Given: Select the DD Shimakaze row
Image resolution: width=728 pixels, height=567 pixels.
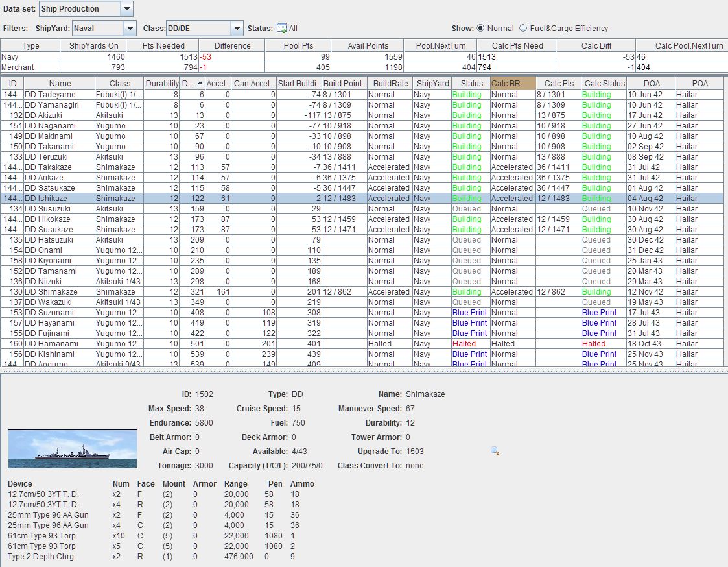Looking at the screenshot, I should [x=362, y=291].
